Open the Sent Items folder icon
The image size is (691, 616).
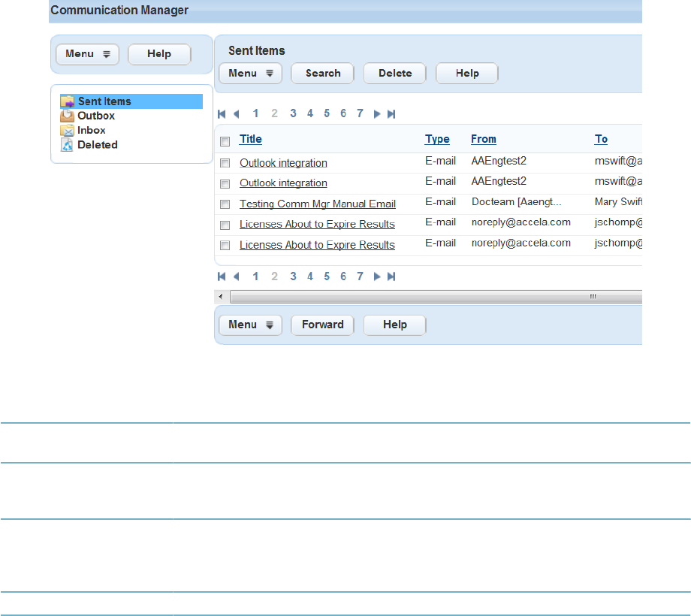pyautogui.click(x=68, y=101)
